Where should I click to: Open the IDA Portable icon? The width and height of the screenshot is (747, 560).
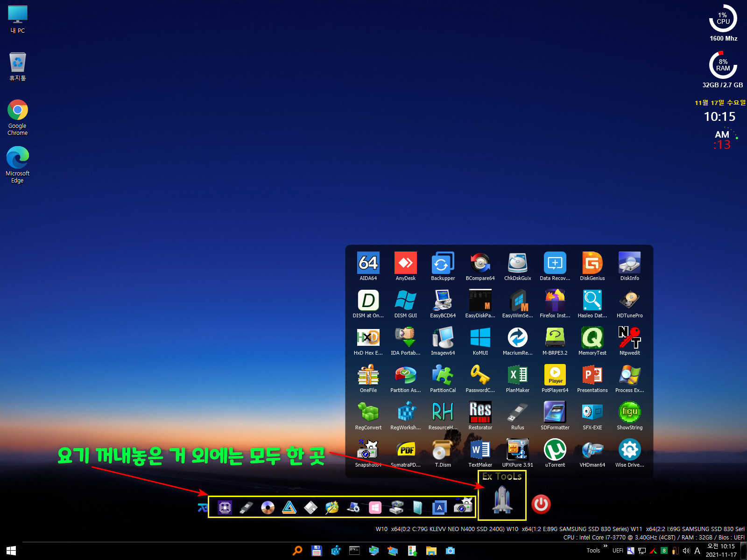(405, 338)
